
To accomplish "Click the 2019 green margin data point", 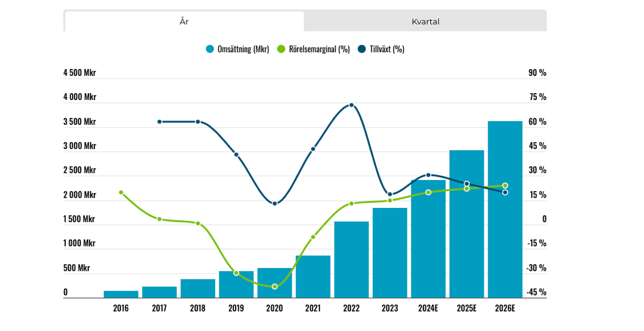I will [236, 273].
